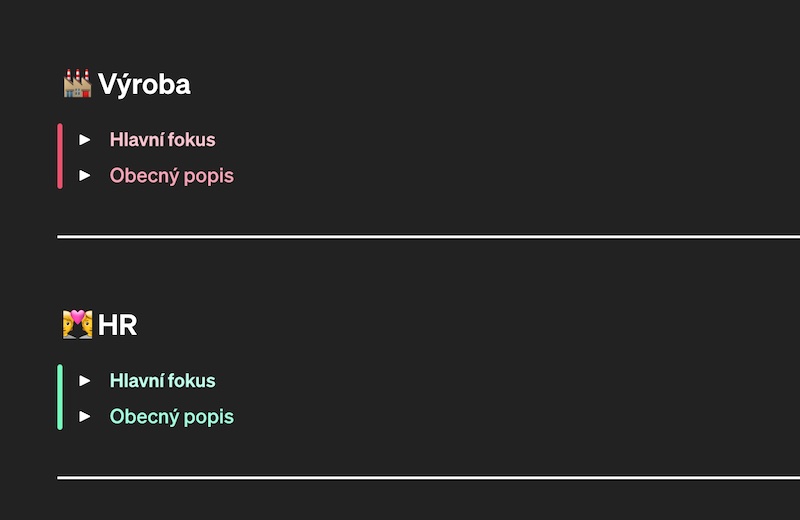The height and width of the screenshot is (520, 800).
Task: Click empty space between Obecný popis and Výroba divider
Action: coord(357,212)
